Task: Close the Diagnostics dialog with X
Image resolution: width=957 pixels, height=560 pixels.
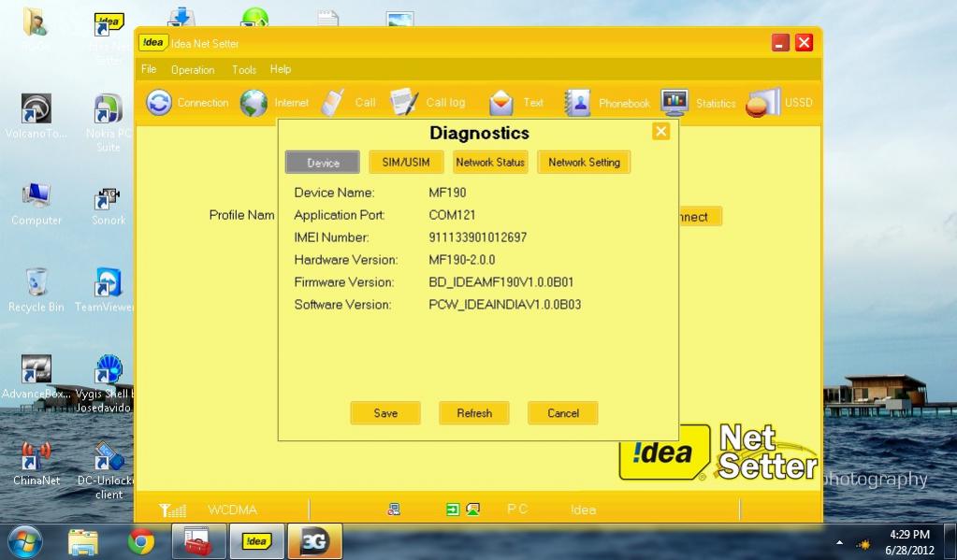Action: pyautogui.click(x=660, y=132)
